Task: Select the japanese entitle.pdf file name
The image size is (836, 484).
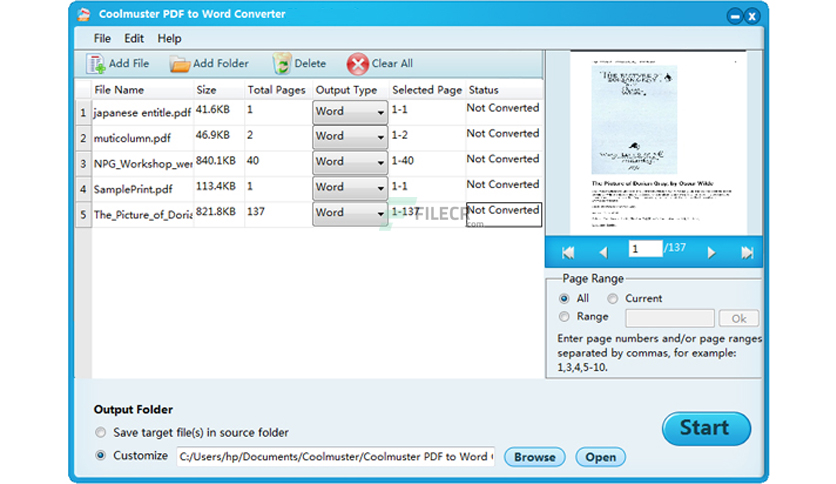Action: pos(142,113)
